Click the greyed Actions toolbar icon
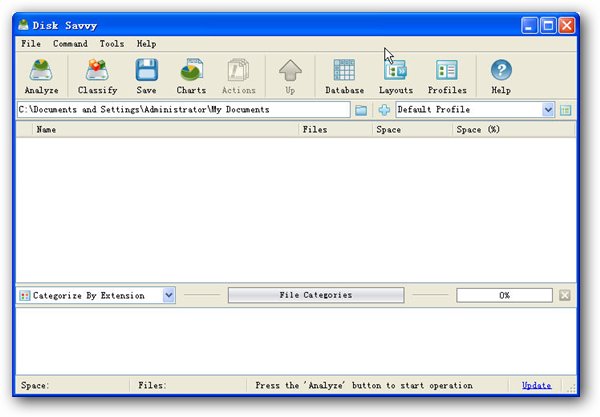The width and height of the screenshot is (600, 417). [238, 76]
